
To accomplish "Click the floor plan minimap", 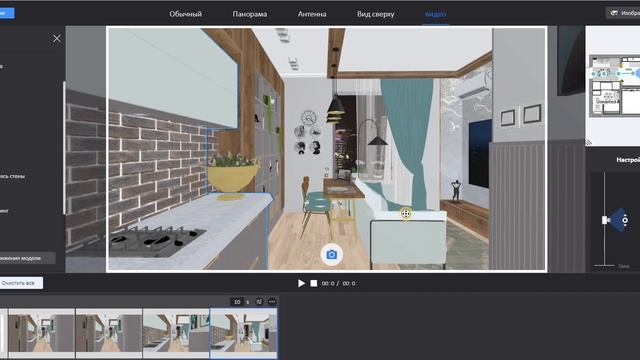I will pyautogui.click(x=613, y=86).
